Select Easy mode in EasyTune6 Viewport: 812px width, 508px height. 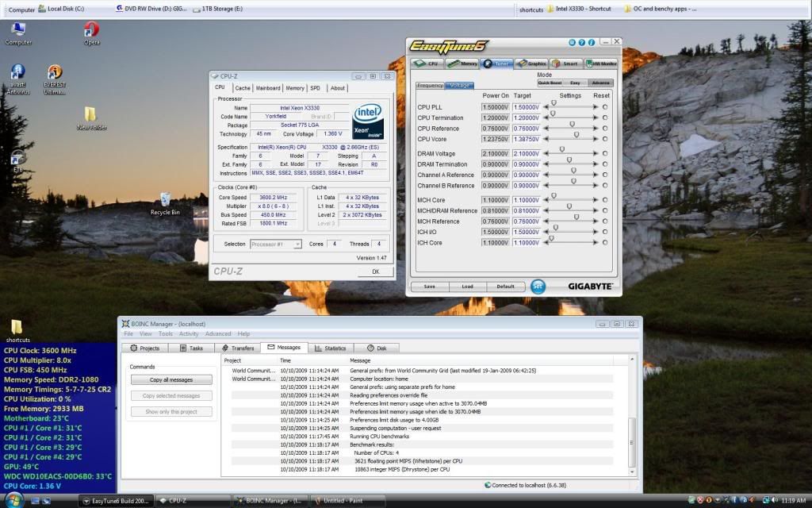575,83
